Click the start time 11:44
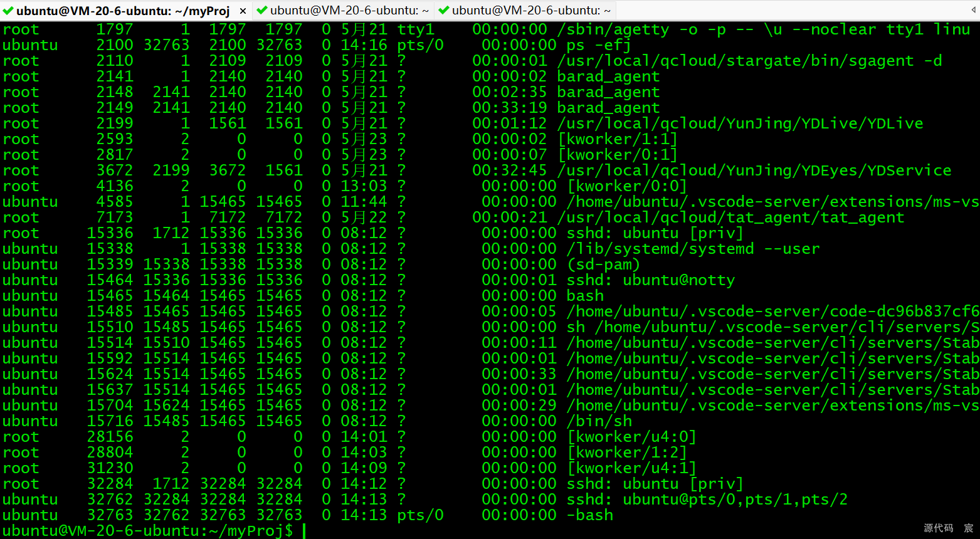Screen dimensions: 980x539 pyautogui.click(x=364, y=202)
